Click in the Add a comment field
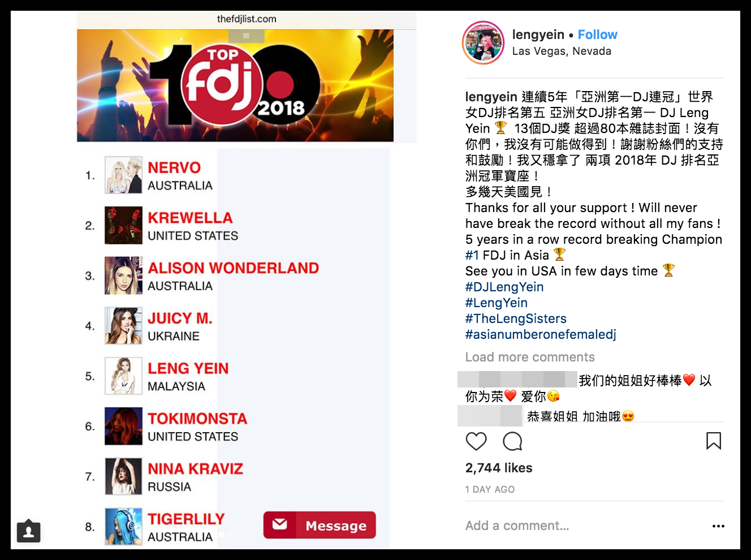The width and height of the screenshot is (751, 560). [x=582, y=525]
